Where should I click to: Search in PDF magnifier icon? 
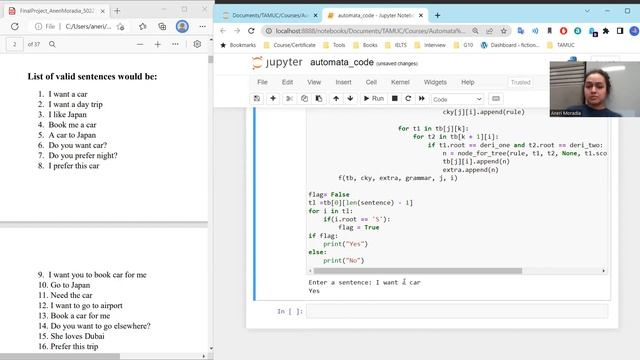[x=52, y=44]
